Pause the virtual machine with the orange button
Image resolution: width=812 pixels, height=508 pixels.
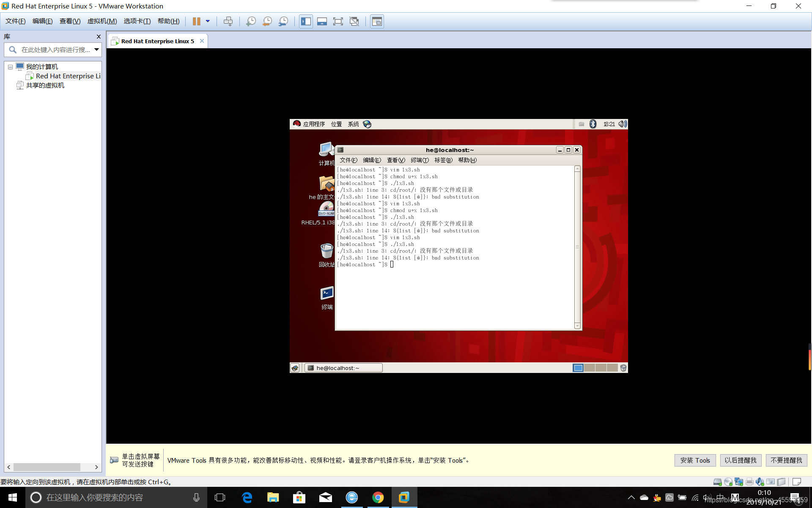tap(196, 21)
